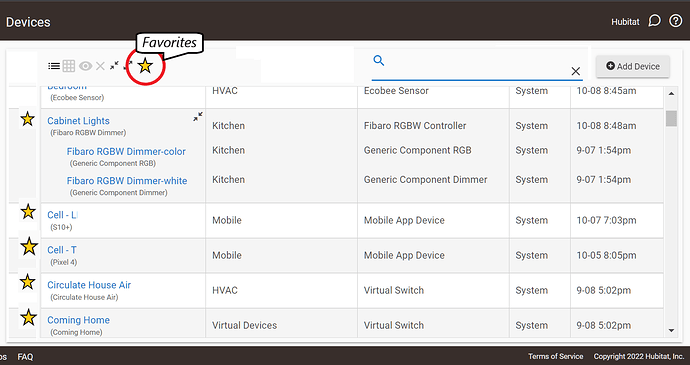This screenshot has width=690, height=365.
Task: Click the gray X icon in toolbar
Action: tap(100, 66)
